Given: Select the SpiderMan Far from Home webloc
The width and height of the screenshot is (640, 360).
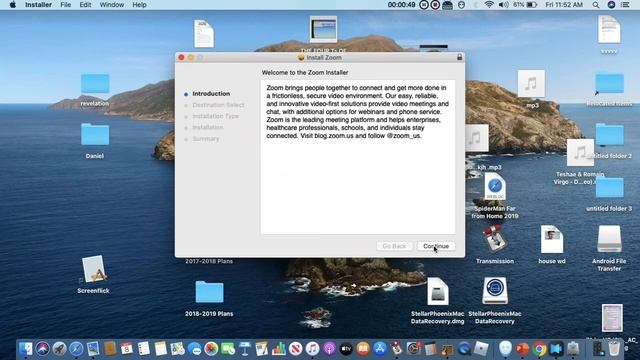Looking at the screenshot, I should tap(495, 187).
